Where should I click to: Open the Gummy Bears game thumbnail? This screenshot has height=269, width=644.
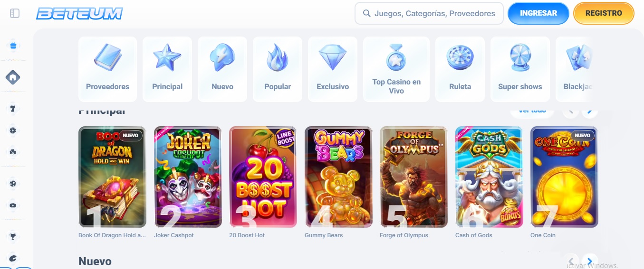[x=338, y=177]
